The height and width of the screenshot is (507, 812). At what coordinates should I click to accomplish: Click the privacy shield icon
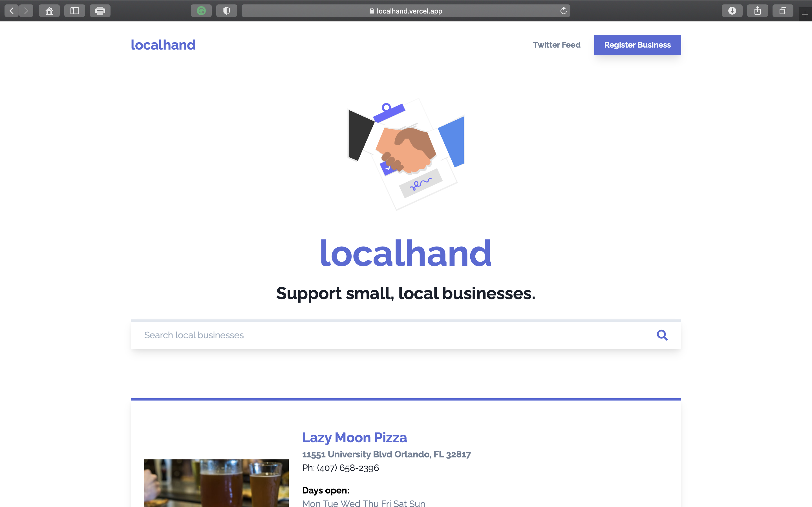point(226,11)
